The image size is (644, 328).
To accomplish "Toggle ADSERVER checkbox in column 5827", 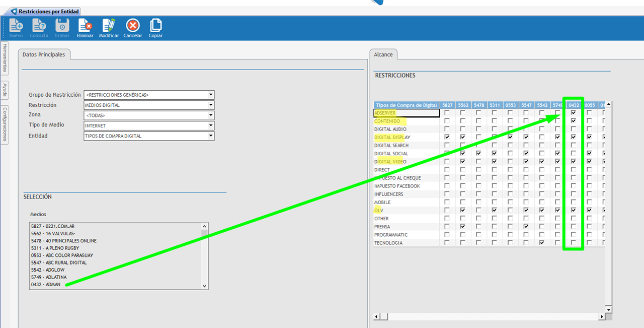I will click(x=447, y=113).
